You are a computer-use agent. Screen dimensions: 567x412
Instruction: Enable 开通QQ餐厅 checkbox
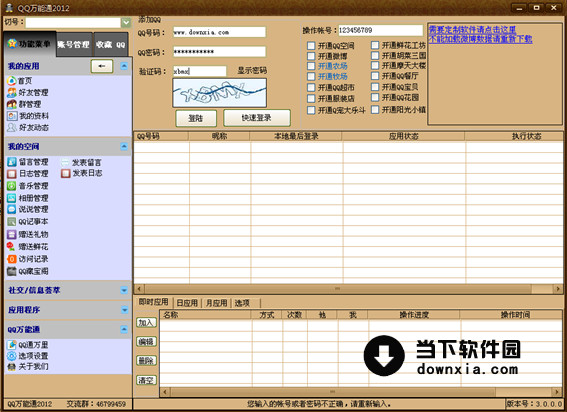tap(375, 76)
